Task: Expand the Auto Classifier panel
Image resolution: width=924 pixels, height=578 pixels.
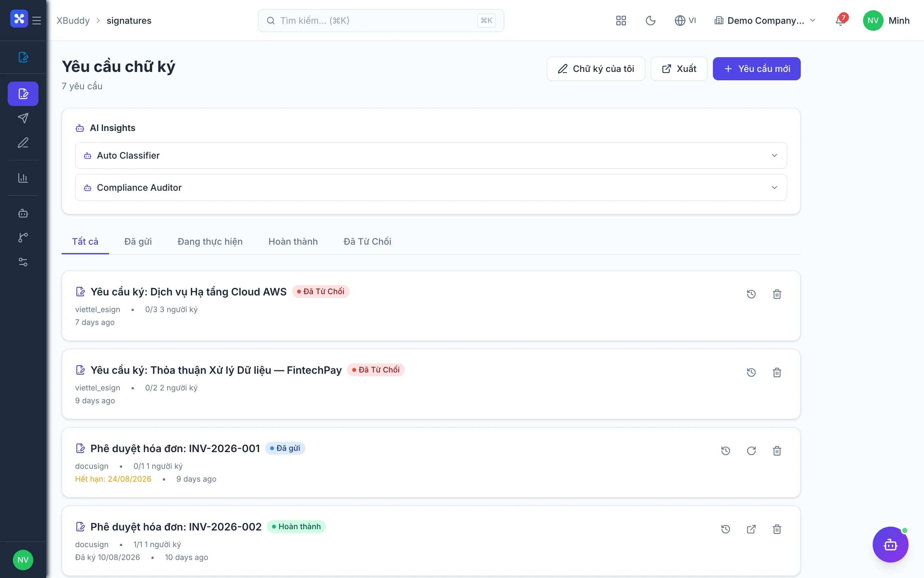Action: point(431,156)
